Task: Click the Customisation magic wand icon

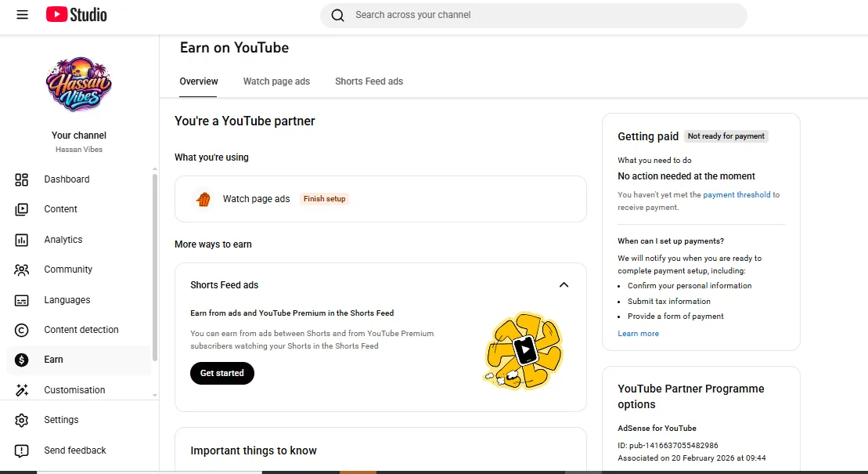Action: point(22,390)
